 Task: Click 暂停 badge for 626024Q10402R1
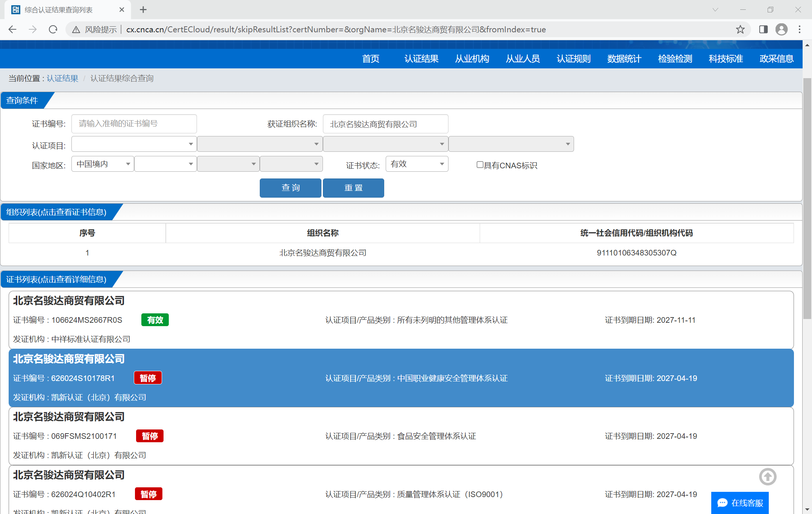pos(148,494)
